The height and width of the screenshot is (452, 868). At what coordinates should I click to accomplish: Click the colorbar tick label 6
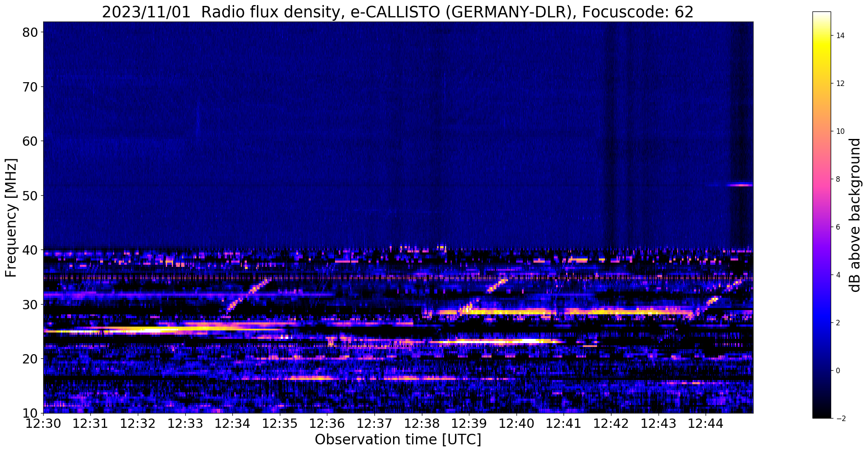tap(838, 227)
